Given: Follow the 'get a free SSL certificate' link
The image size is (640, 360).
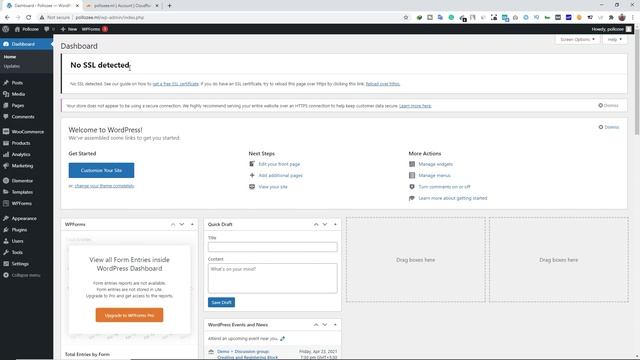Looking at the screenshot, I should point(176,84).
